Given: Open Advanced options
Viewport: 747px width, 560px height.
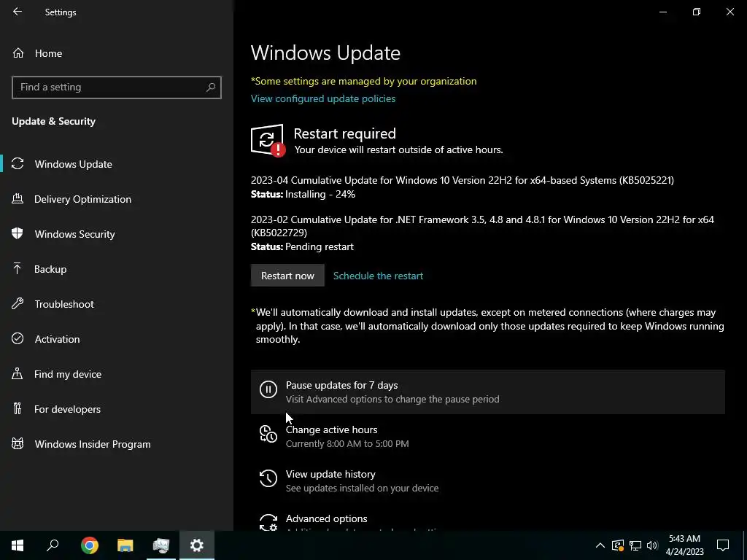Looking at the screenshot, I should tap(488, 519).
